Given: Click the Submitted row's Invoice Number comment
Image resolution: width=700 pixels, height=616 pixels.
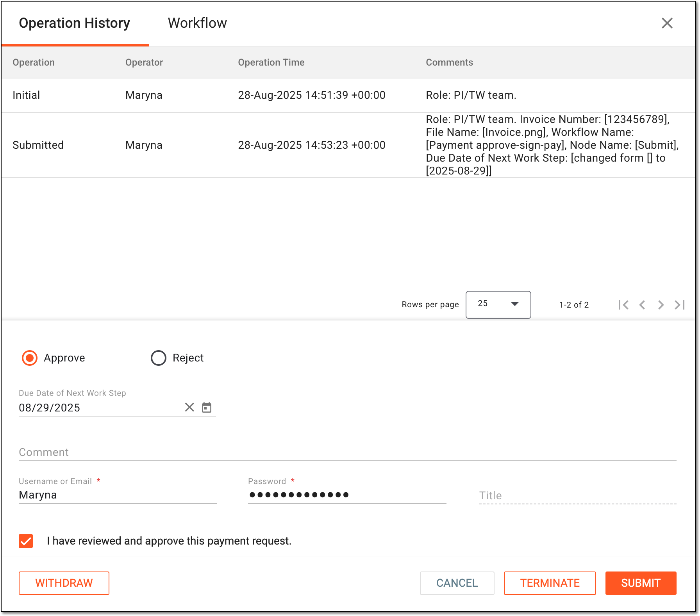Looking at the screenshot, I should 552,145.
